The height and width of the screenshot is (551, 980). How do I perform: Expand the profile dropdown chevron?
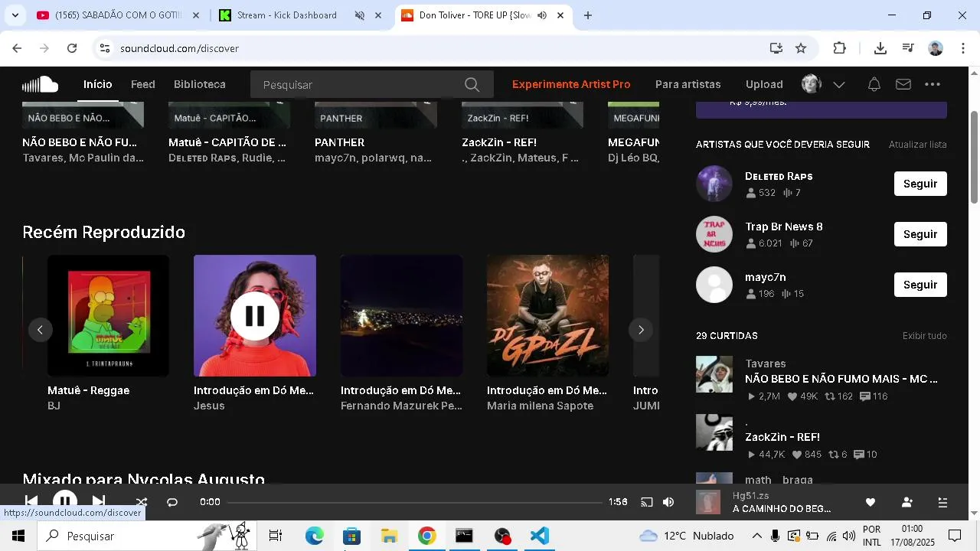(x=839, y=85)
